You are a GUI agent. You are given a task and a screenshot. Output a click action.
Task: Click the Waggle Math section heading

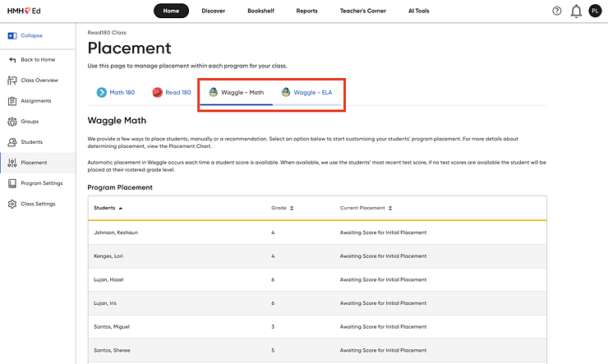pyautogui.click(x=117, y=121)
